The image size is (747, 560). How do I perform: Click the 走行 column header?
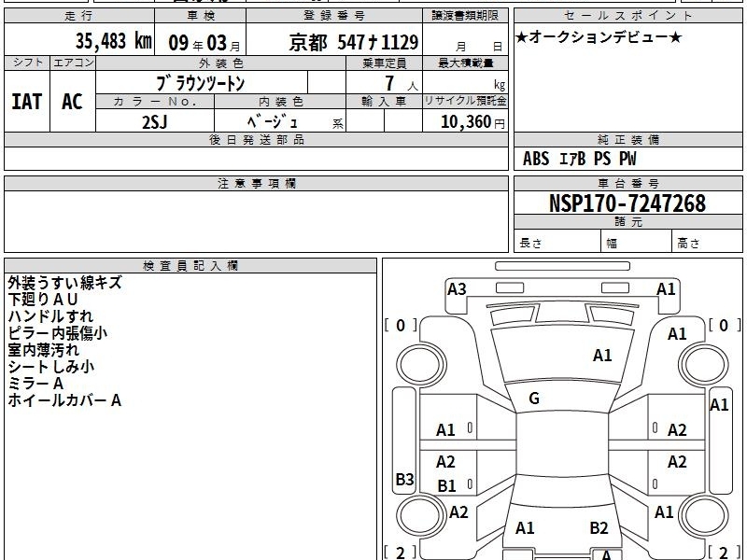(x=78, y=16)
